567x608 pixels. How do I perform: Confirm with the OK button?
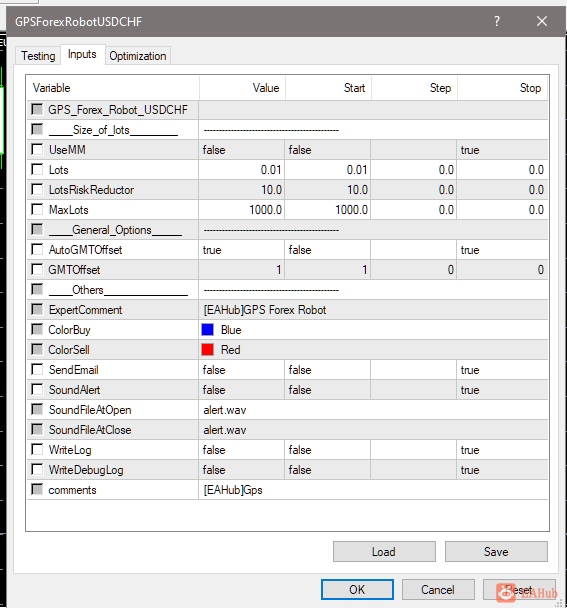click(x=357, y=589)
